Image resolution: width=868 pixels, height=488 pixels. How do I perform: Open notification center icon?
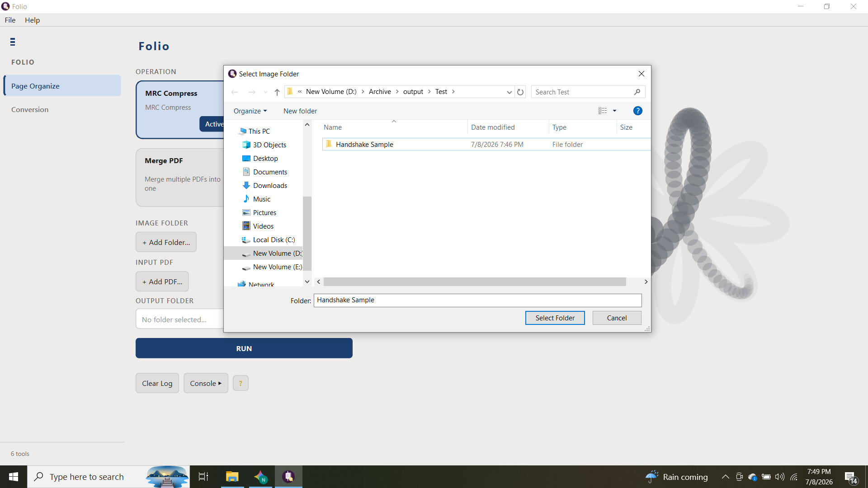(x=851, y=477)
